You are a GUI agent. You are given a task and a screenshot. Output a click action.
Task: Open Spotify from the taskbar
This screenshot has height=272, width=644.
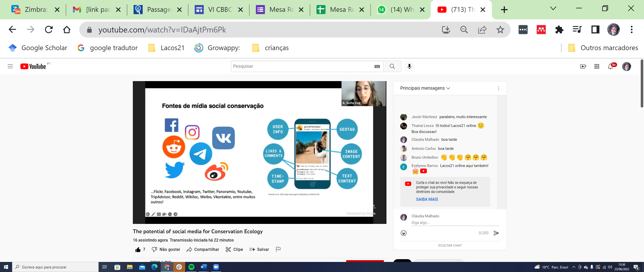[x=191, y=267]
